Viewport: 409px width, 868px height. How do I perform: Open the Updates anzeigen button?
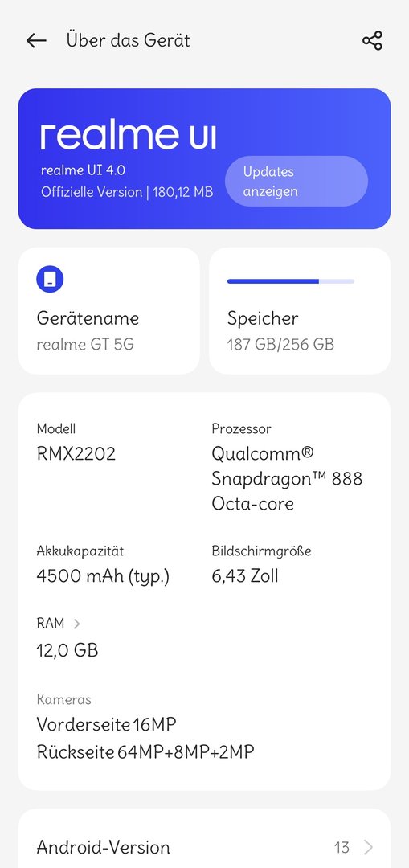(296, 181)
